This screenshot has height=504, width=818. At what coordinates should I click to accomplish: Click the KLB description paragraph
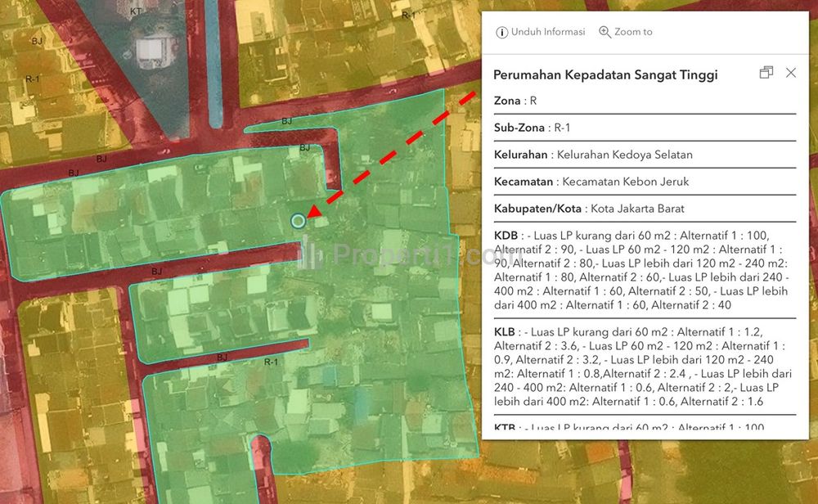pyautogui.click(x=645, y=367)
